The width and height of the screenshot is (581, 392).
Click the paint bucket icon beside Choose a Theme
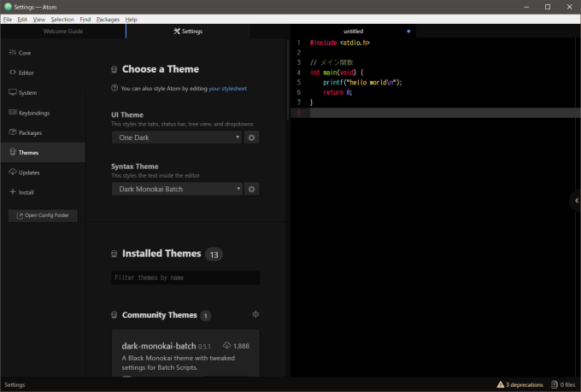point(114,69)
